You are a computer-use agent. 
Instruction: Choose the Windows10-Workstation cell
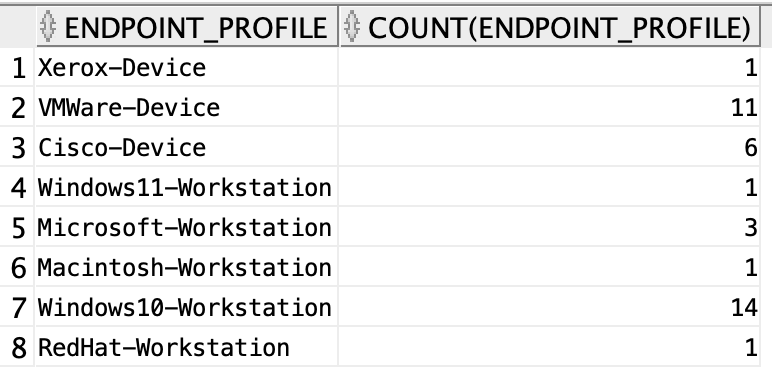(x=187, y=307)
